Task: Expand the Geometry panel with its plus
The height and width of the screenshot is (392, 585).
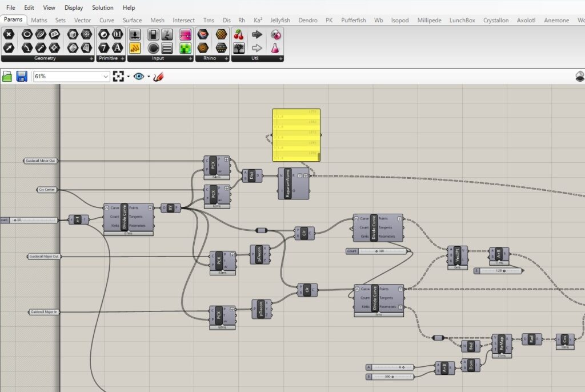Action: [91, 59]
